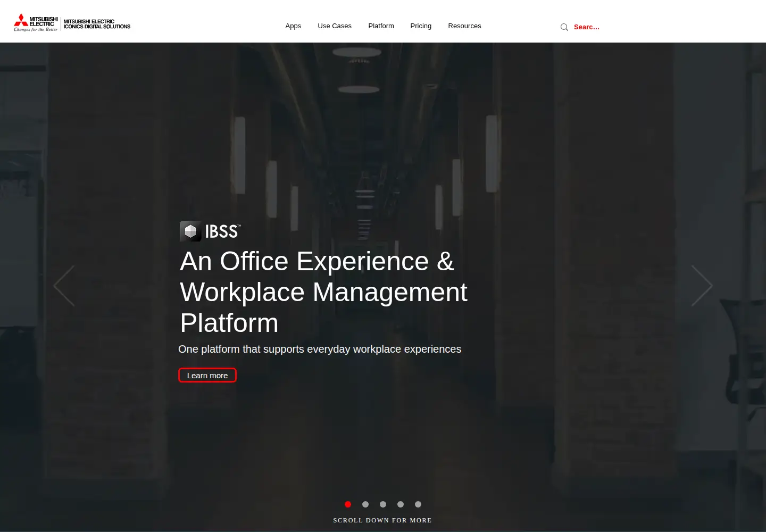Click the 'An Office Experience & Workplace Management Platform' headline
This screenshot has height=532, width=766.
(x=323, y=292)
